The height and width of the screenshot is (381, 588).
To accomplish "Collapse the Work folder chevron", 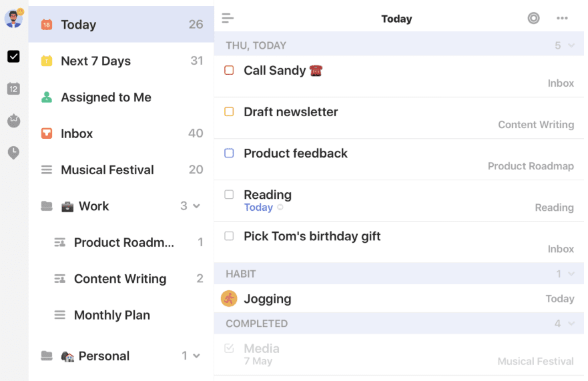I will [196, 206].
